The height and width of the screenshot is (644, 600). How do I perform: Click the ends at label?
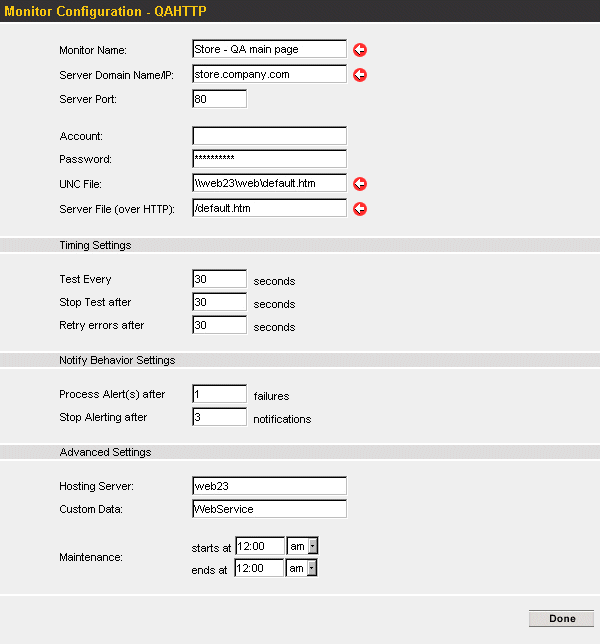coord(209,570)
